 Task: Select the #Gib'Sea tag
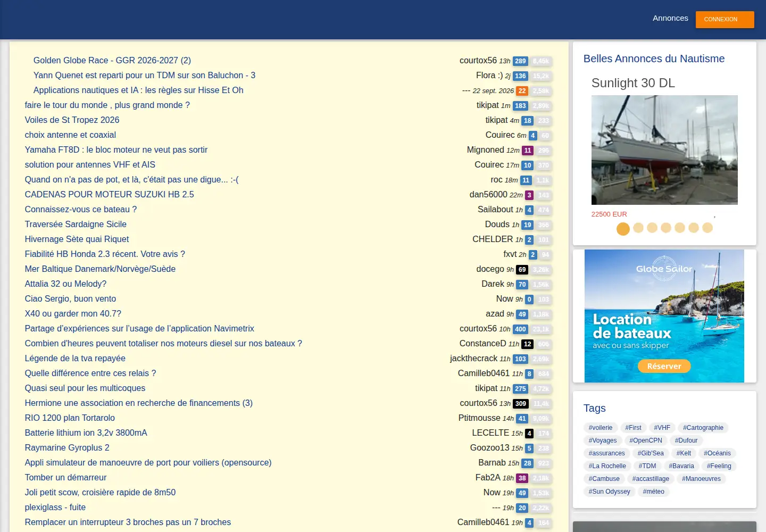(651, 453)
